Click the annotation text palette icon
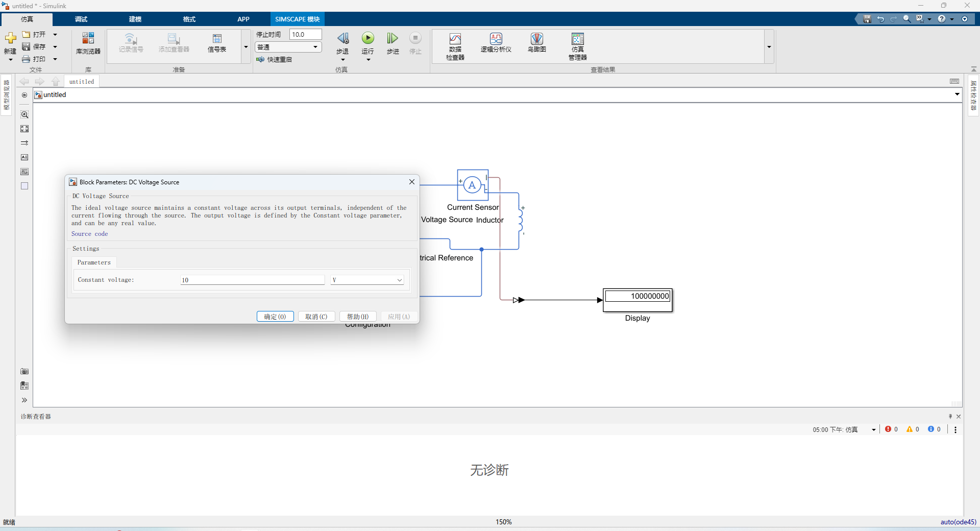Viewport: 980px width, 531px height. (x=24, y=157)
